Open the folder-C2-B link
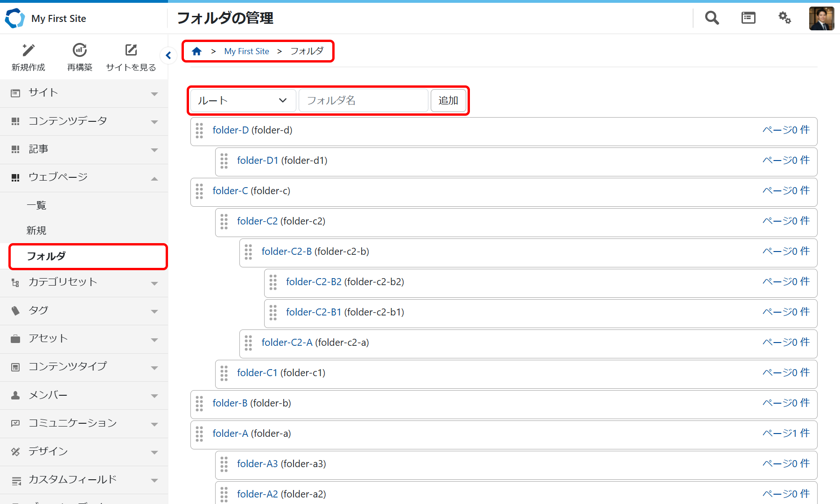 pos(287,252)
